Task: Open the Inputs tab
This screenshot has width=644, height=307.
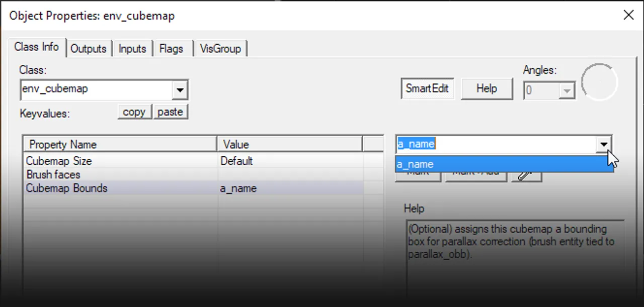Action: pos(132,49)
